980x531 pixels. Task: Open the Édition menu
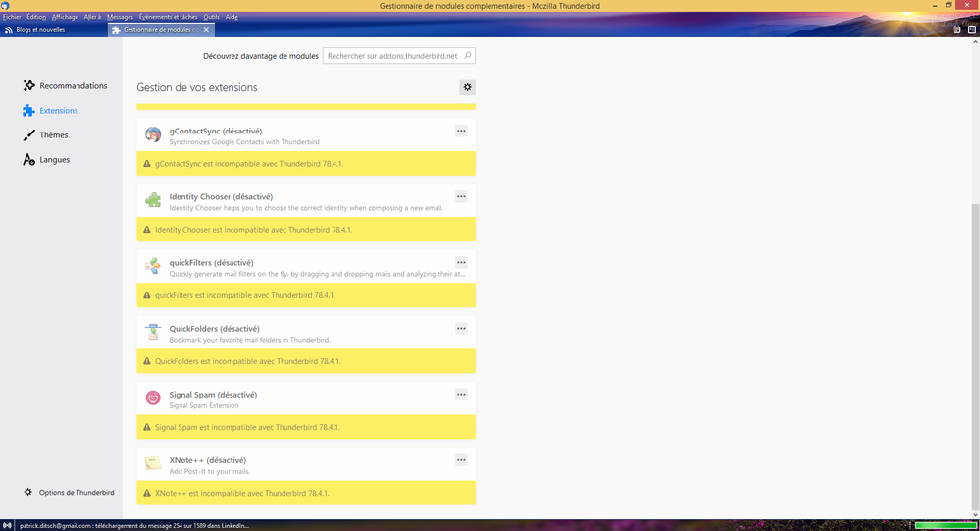36,17
